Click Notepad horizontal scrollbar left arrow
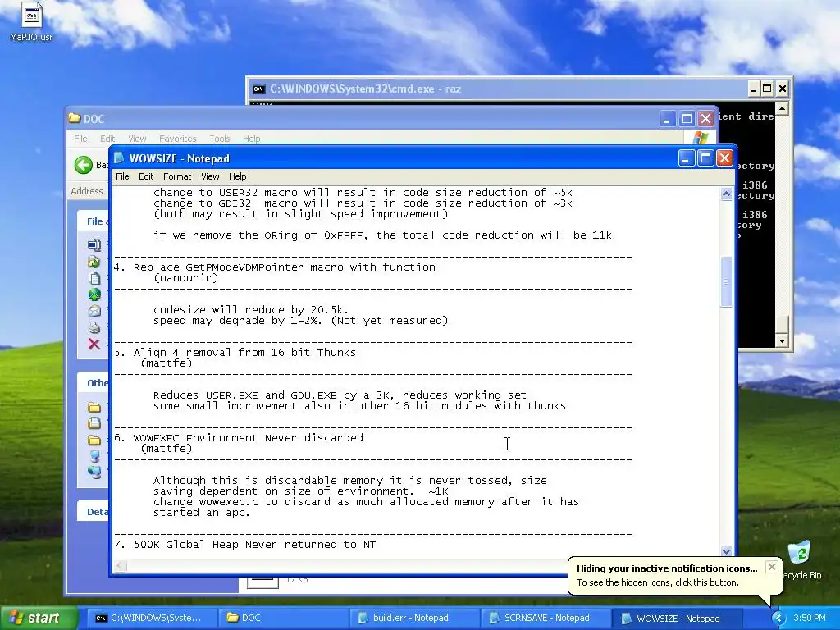This screenshot has width=840, height=630. [x=120, y=566]
